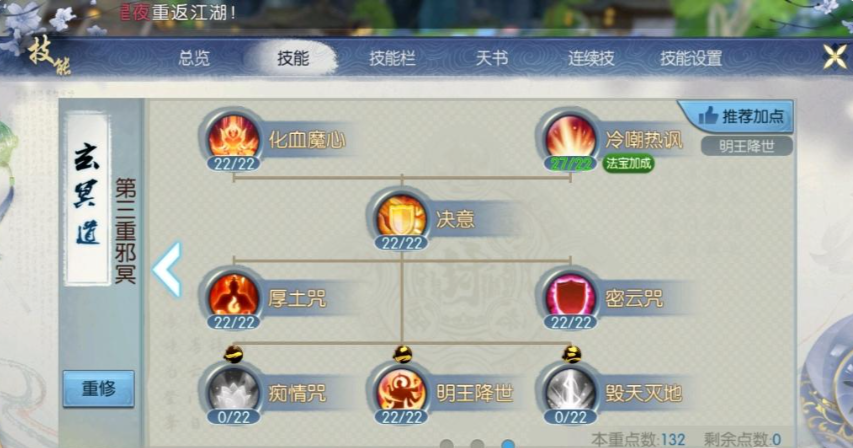This screenshot has width=853, height=448.
Task: Choose the 密云咒 skill icon
Action: pyautogui.click(x=570, y=296)
